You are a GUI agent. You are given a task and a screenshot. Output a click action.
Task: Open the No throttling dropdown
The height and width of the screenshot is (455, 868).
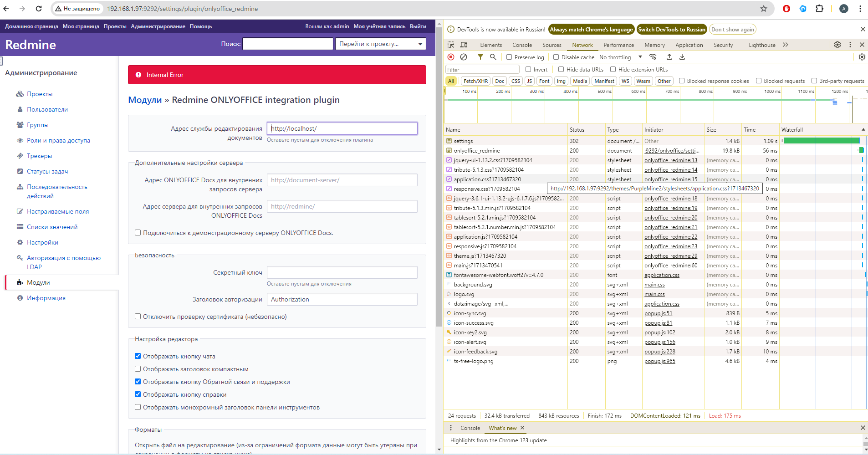point(621,57)
